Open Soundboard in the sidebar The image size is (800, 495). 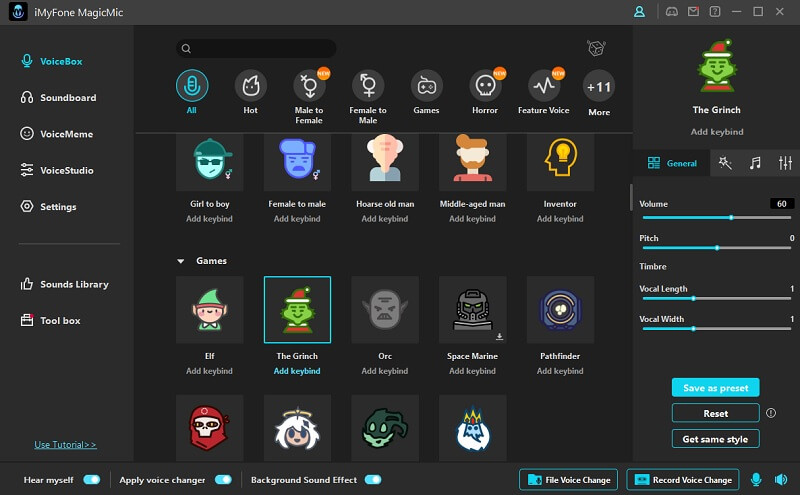58,97
